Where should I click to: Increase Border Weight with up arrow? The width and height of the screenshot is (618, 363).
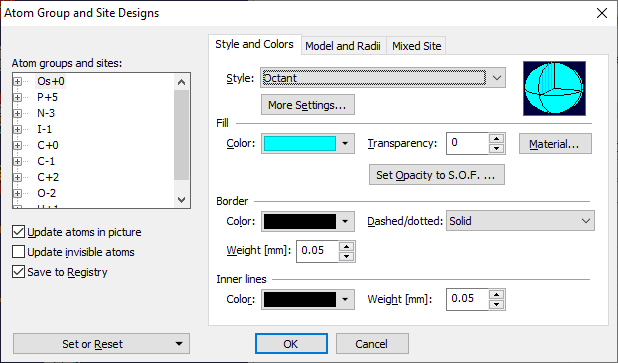click(x=346, y=246)
